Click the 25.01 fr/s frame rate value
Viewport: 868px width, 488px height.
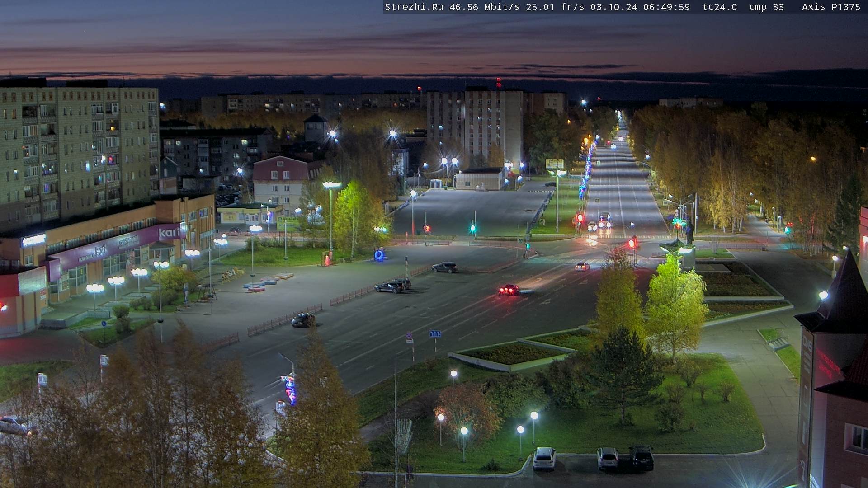tap(555, 7)
